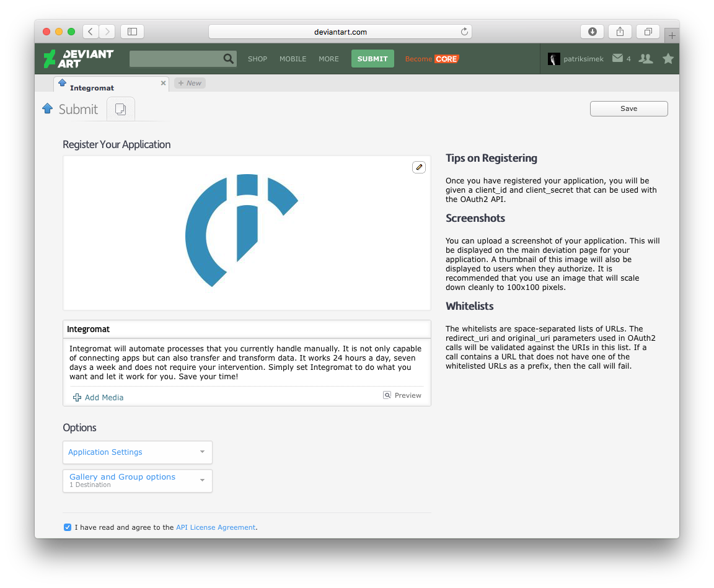Viewport: 714px width, 588px height.
Task: Uncheck the API License Agreement checkbox
Action: click(x=68, y=527)
